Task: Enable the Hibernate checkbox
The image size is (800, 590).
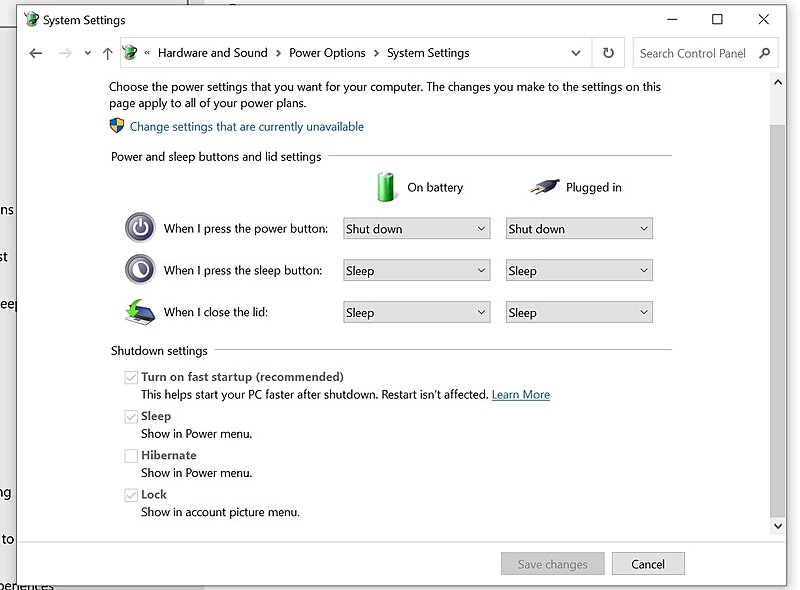Action: [x=131, y=456]
